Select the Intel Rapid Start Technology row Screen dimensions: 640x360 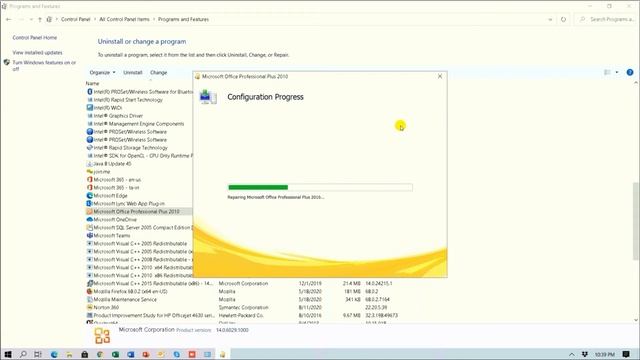[128, 100]
